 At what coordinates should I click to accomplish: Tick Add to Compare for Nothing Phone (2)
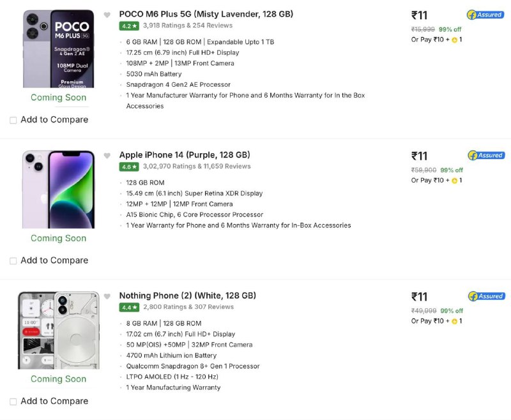[x=13, y=401]
